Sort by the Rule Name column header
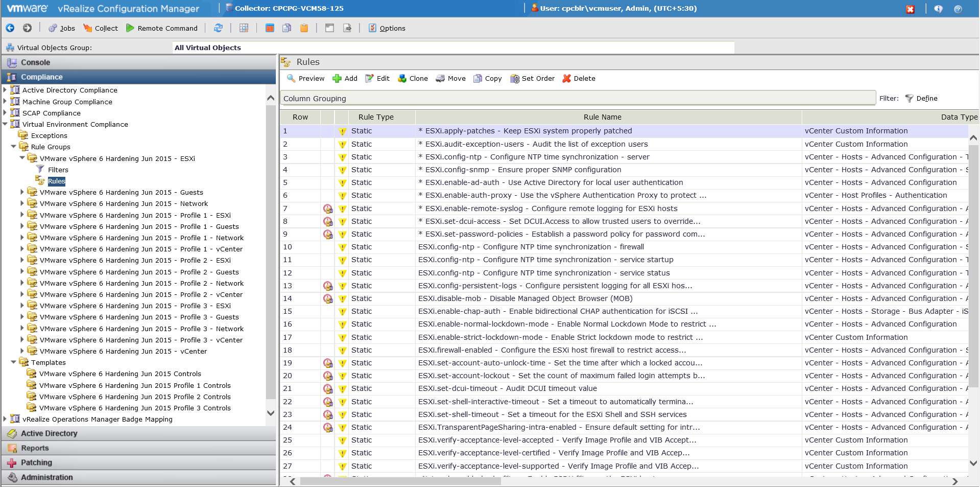 coord(609,117)
